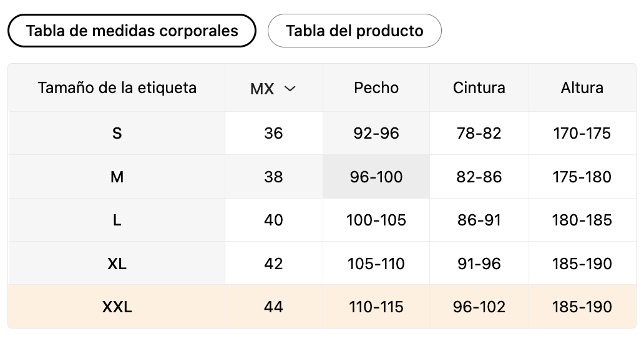Viewport: 644px width, 341px height.
Task: Open the MX size region dropdown
Action: coord(273,88)
